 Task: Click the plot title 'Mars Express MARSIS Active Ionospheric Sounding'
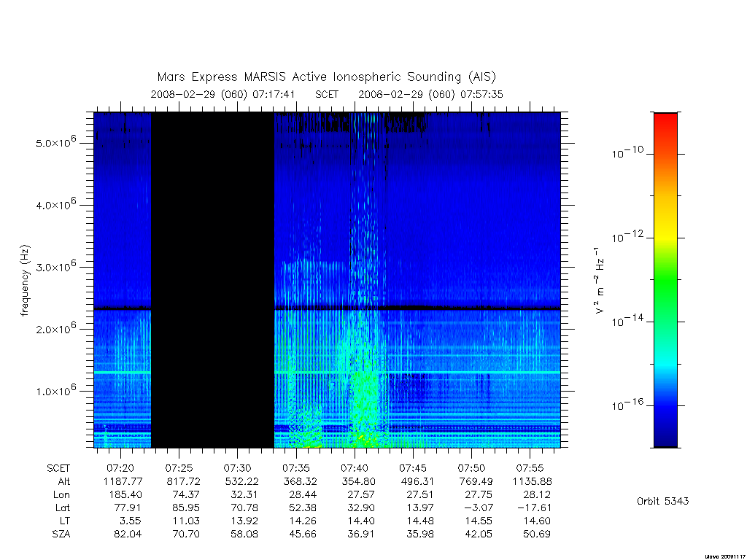coord(309,77)
